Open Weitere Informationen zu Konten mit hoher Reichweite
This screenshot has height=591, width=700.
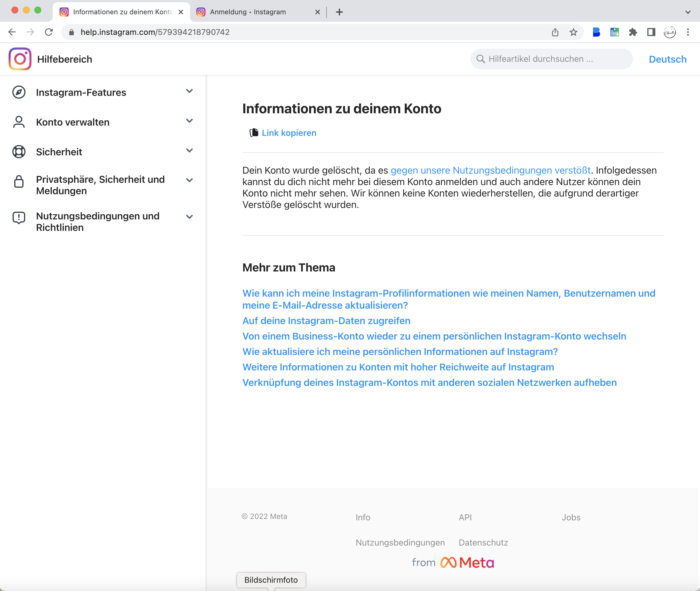pyautogui.click(x=398, y=367)
